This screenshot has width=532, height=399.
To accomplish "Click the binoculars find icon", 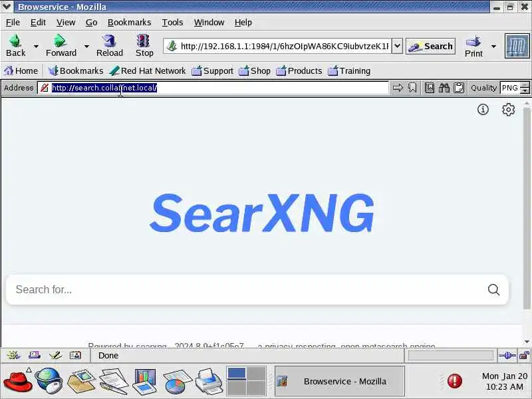I will point(444,88).
